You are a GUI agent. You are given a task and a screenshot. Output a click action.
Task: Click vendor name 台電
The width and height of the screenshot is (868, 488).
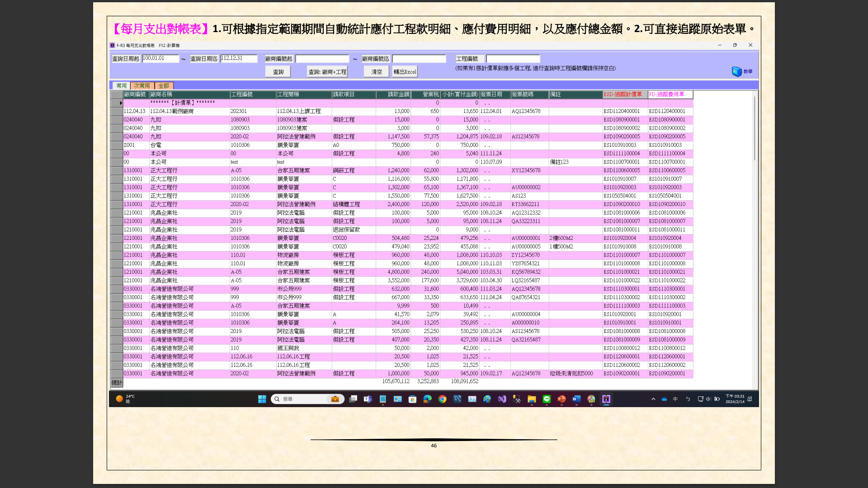point(156,145)
